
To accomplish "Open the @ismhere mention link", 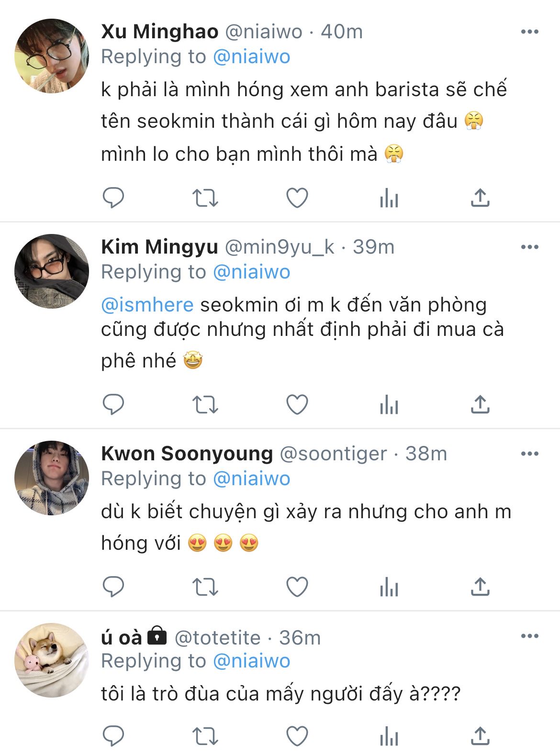I will [x=147, y=305].
